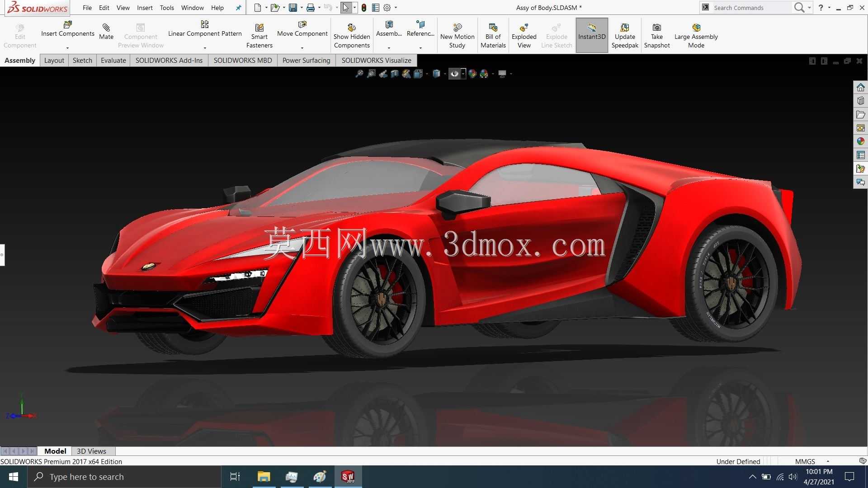Expand Insert Components dropdown arrow
The image size is (868, 488).
[67, 48]
